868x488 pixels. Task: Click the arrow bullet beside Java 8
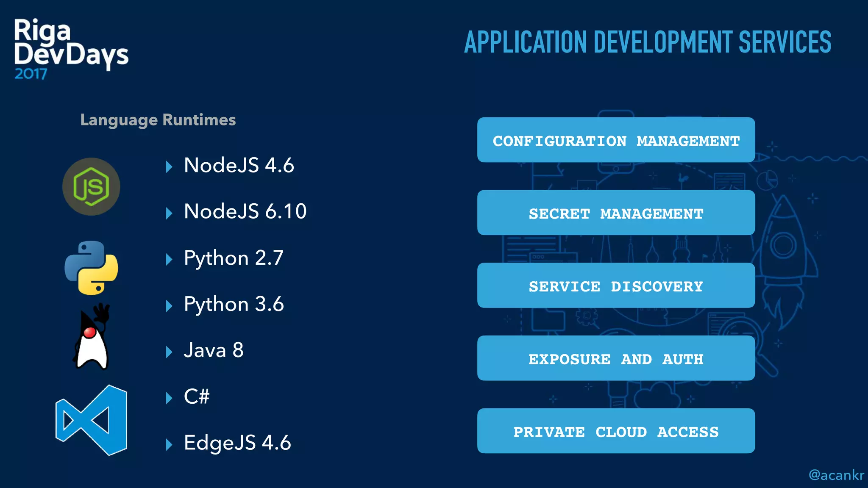click(x=169, y=352)
